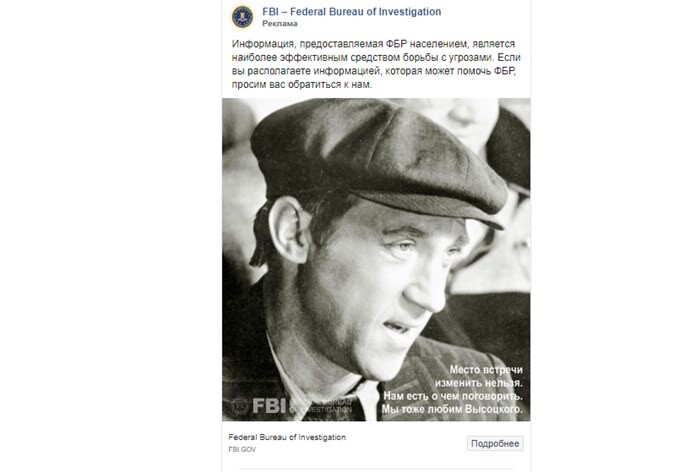Click post text line starting with Информация
This screenshot has height=472, width=700.
tap(373, 44)
